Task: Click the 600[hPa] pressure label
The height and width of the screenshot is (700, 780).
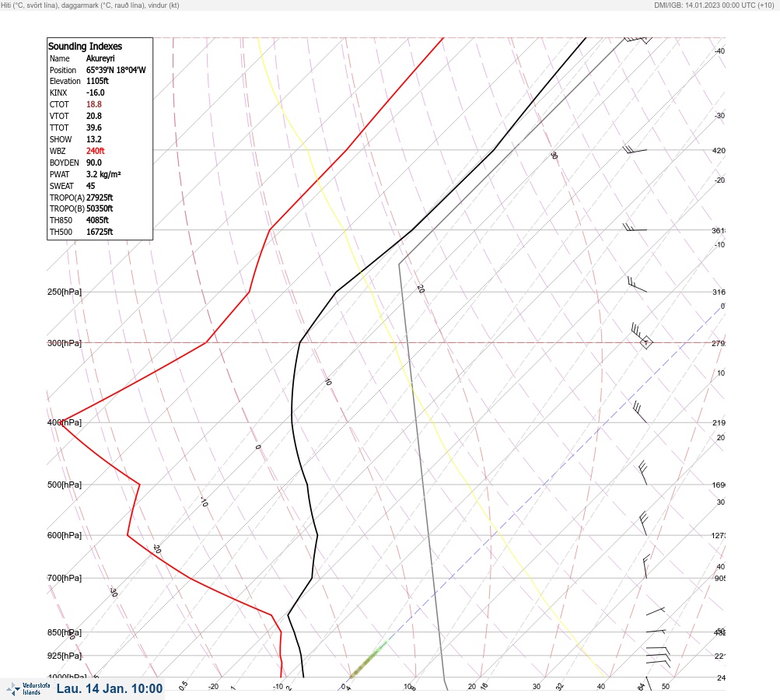Action: point(65,535)
